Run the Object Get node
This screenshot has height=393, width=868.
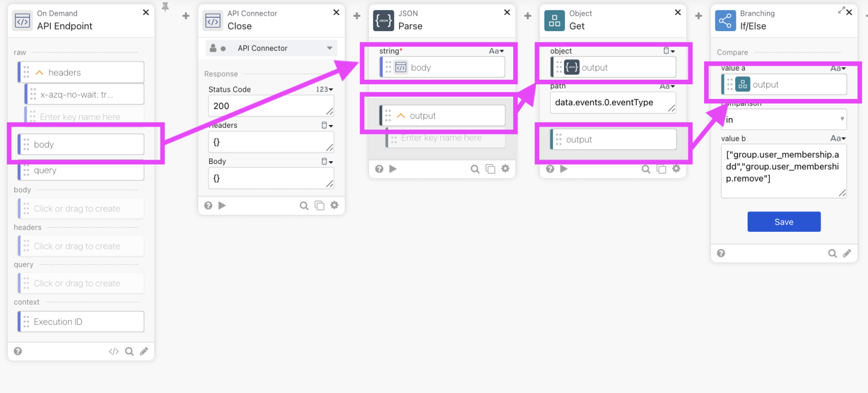click(x=564, y=169)
